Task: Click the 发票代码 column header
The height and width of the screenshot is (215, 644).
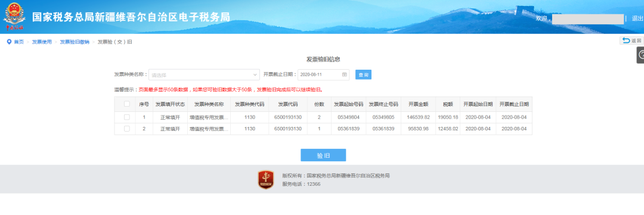Action: point(288,104)
